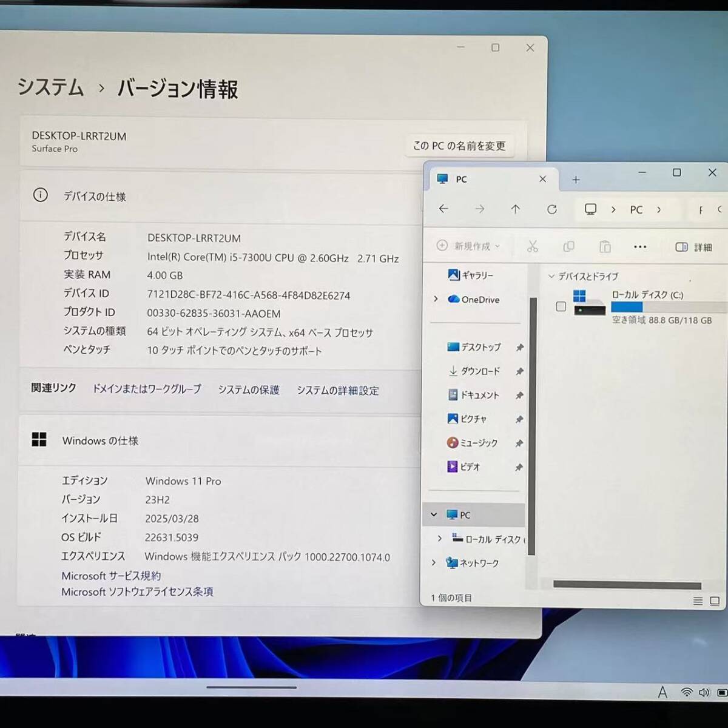Click この PC の名前を変更 button
728x728 pixels.
click(459, 146)
